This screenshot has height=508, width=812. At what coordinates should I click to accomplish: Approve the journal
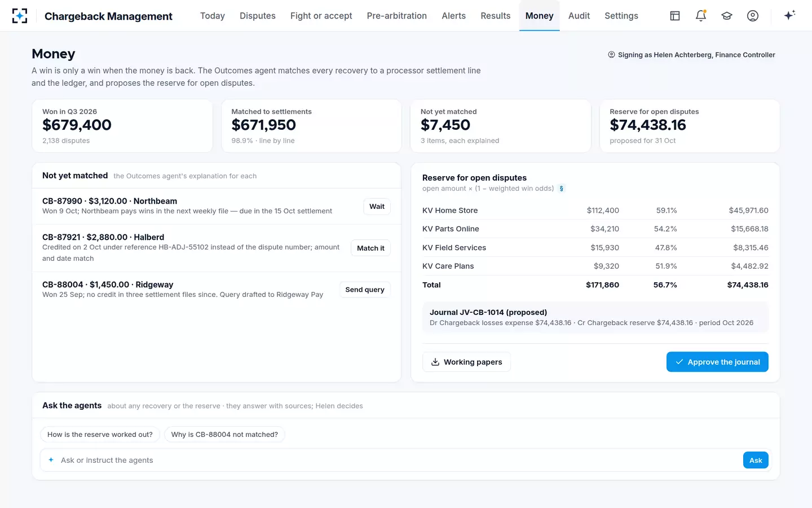click(717, 362)
